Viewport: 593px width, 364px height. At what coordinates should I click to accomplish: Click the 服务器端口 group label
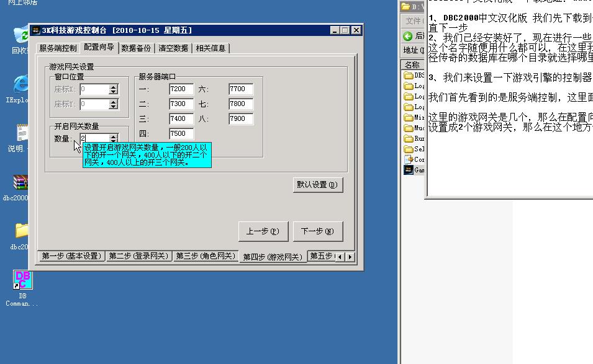[157, 77]
